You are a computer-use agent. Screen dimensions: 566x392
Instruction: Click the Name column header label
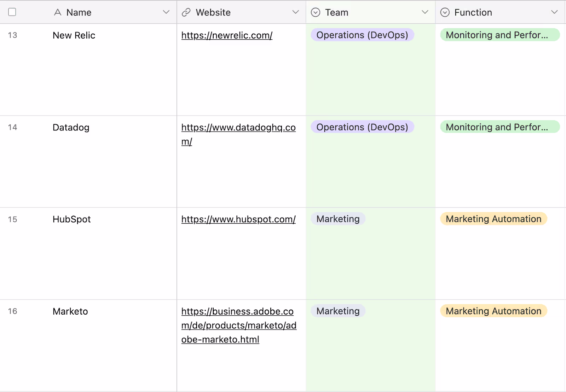(x=79, y=12)
